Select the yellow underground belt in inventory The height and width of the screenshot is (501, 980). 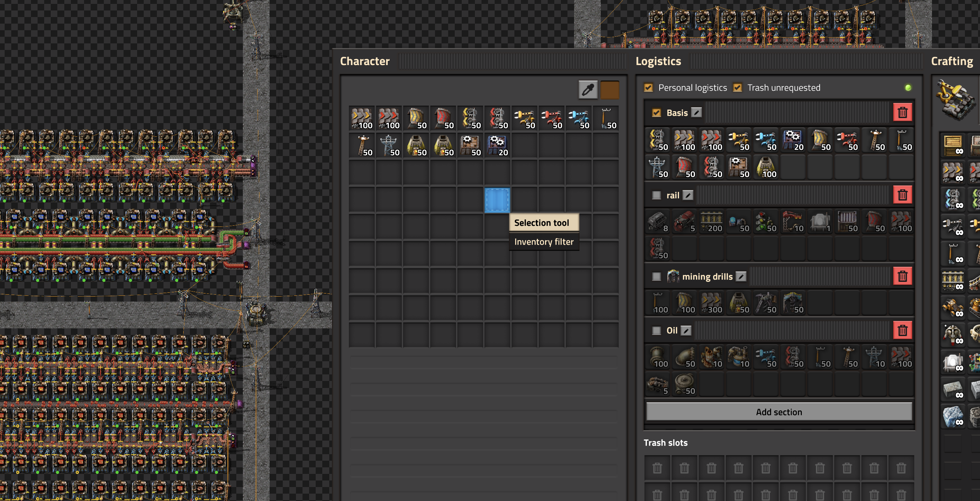tap(416, 118)
